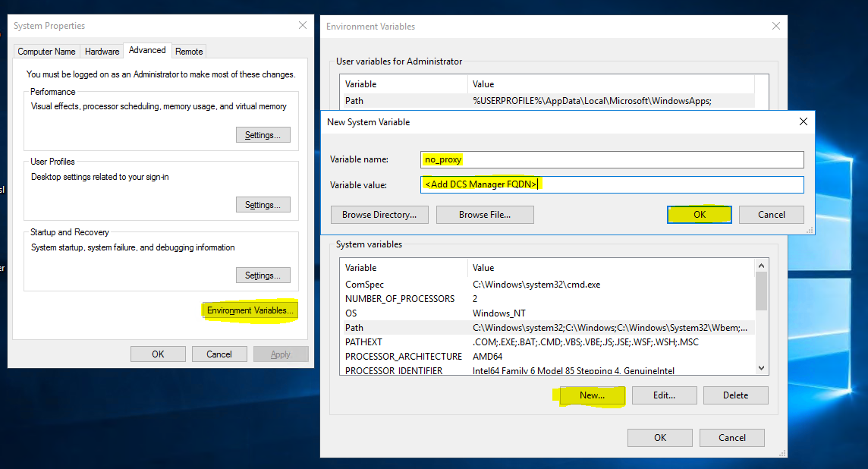
Task: Click New under System variables
Action: pos(592,395)
